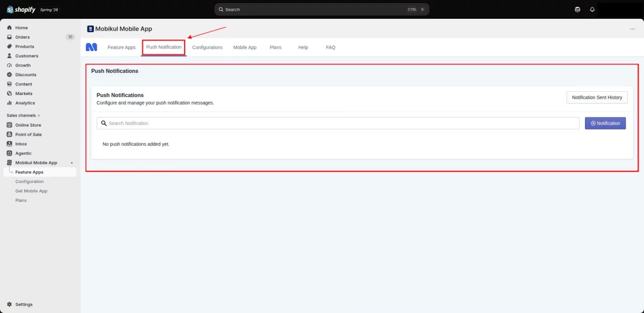Switch to the Plans tab
This screenshot has height=313, width=644.
275,47
